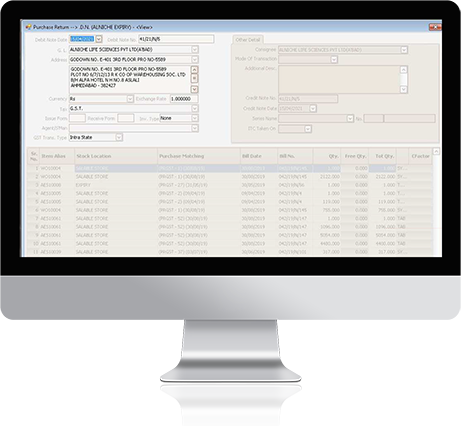Click the Issue Form input field
Viewport: 461px width, 426px height.
coord(77,118)
